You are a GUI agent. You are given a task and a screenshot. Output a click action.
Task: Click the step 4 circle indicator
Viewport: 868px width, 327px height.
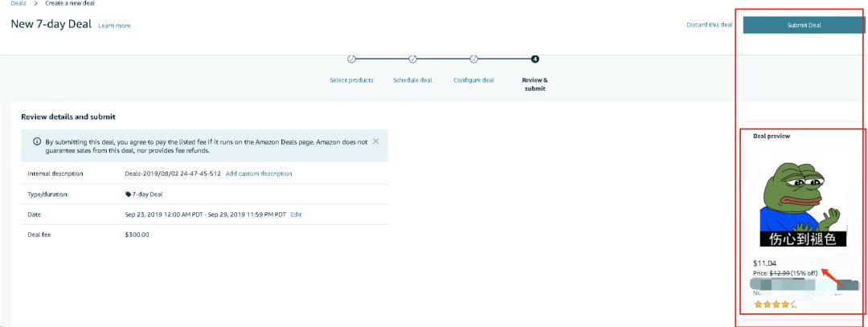[x=534, y=59]
